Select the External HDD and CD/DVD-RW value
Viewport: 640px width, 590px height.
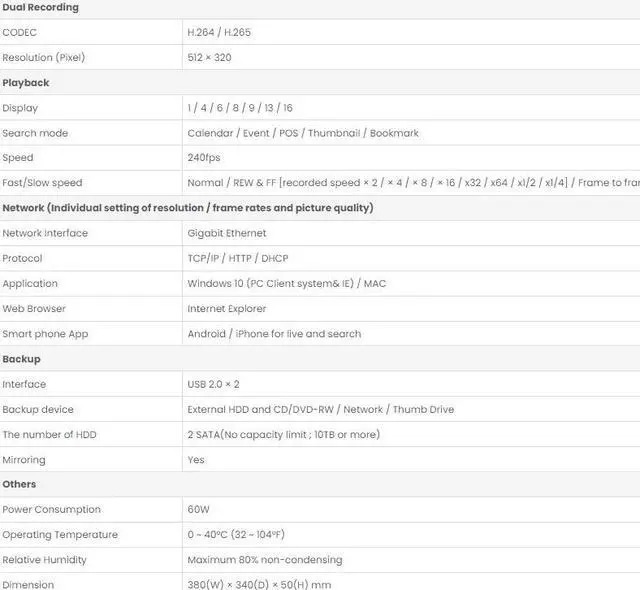point(321,410)
